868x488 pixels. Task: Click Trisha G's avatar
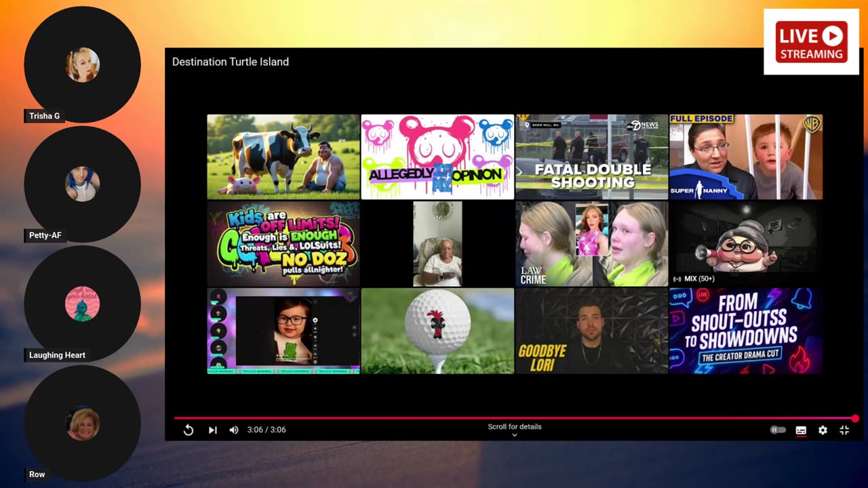83,65
